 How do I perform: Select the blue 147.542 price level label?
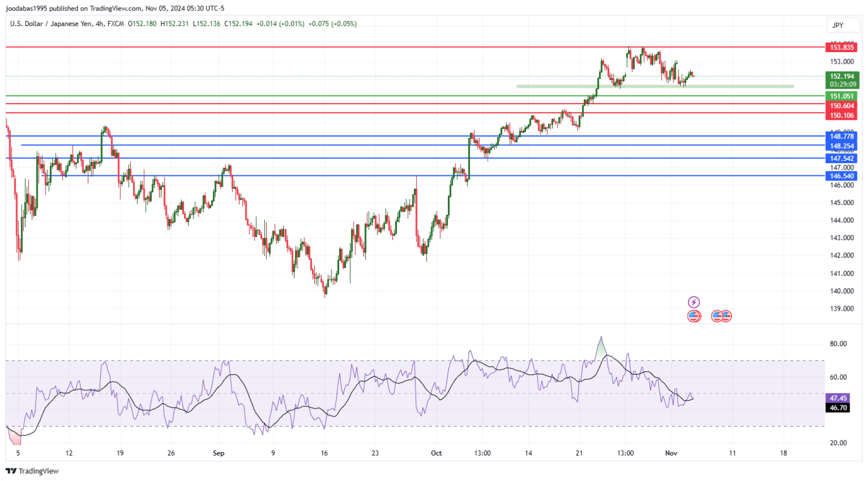pyautogui.click(x=842, y=159)
